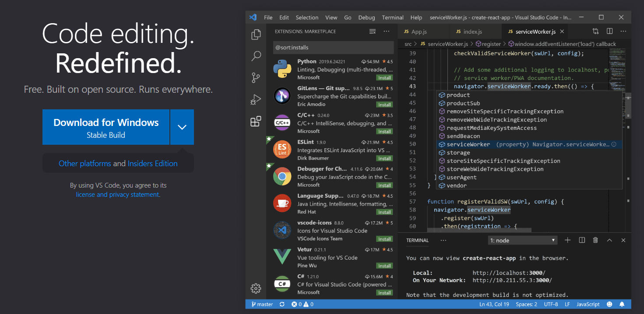Screen dimensions: 644x314
Task: Click JavaScript language mode in status bar
Action: [x=588, y=304]
